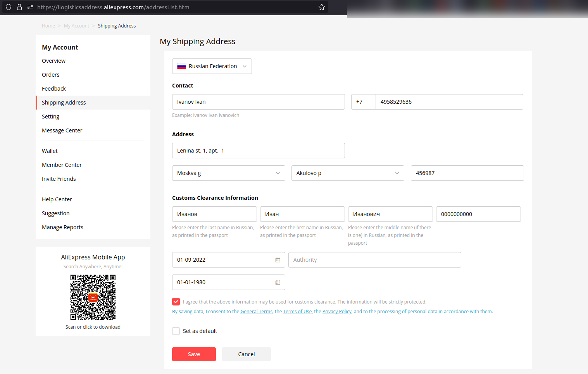Click the permissions icon beside the padlock
Image resolution: width=588 pixels, height=374 pixels.
click(x=30, y=7)
